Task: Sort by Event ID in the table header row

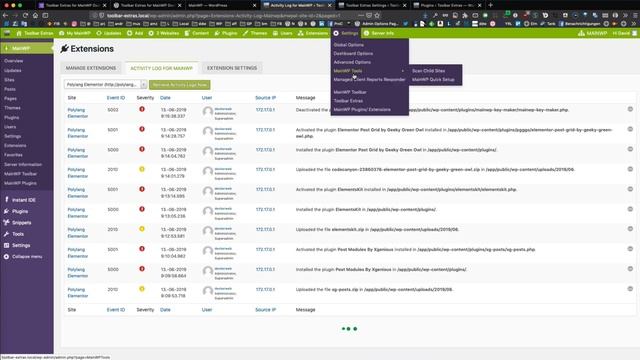Action: tap(116, 98)
